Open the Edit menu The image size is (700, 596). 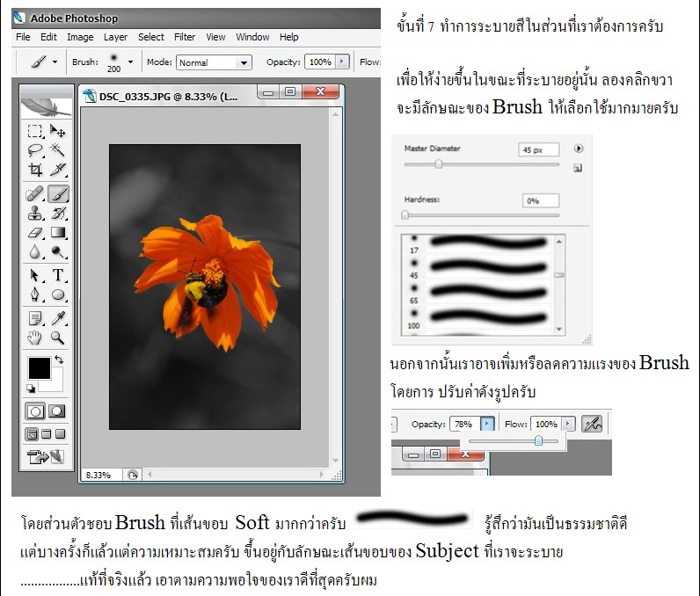[48, 37]
